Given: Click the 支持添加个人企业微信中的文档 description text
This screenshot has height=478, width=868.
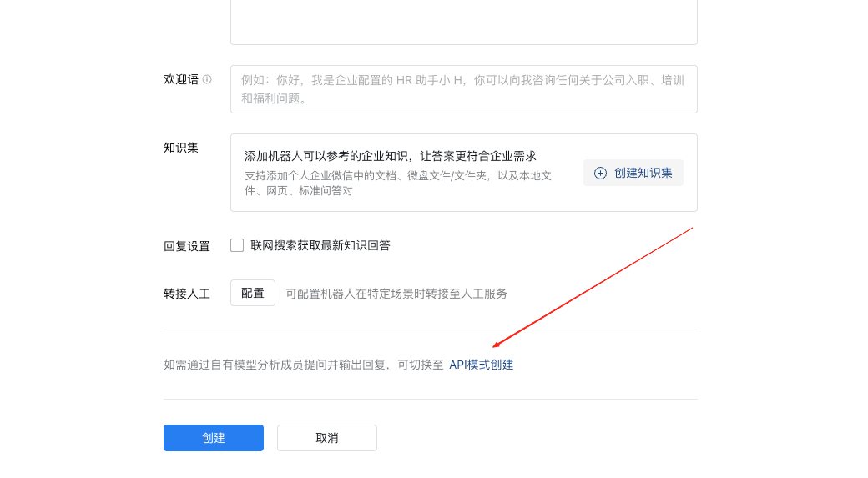Looking at the screenshot, I should tap(398, 183).
